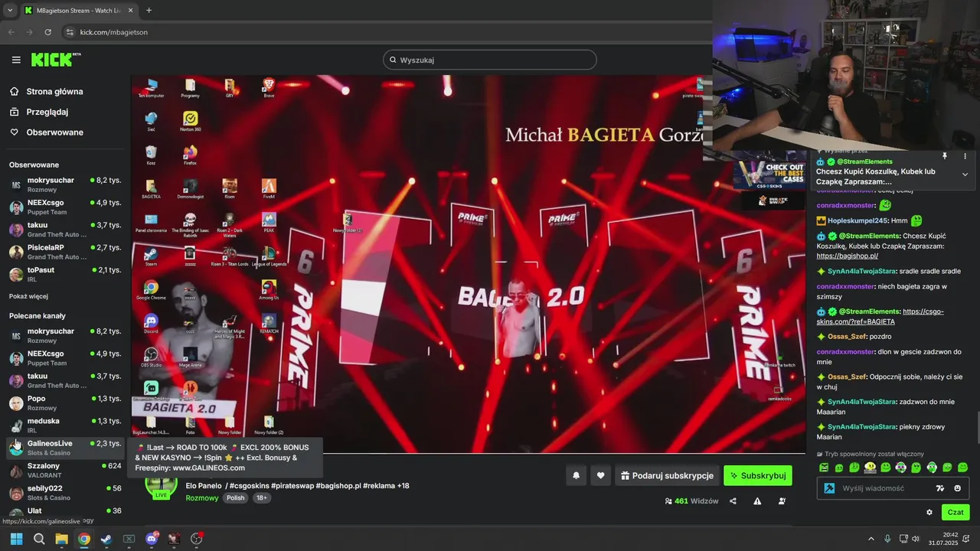Screen dimensions: 980x551
Task: Show hidden system tray icons
Action: (871, 539)
